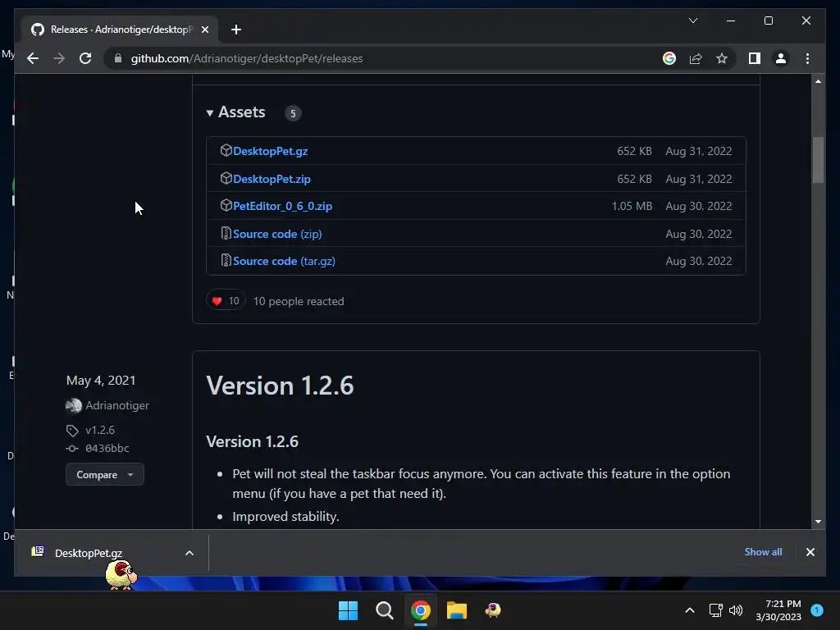Download Source code (tar.gz)
Viewport: 840px width, 630px height.
point(284,261)
